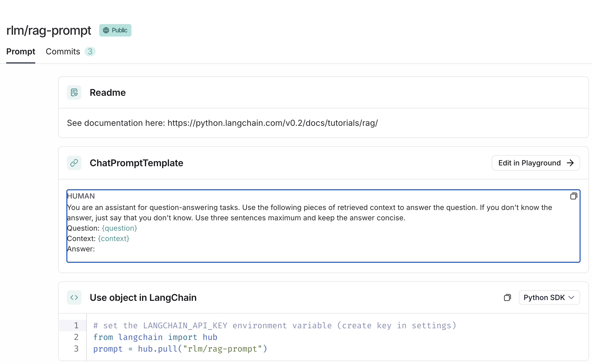
Task: Click Use object in LangChain heading
Action: click(143, 297)
